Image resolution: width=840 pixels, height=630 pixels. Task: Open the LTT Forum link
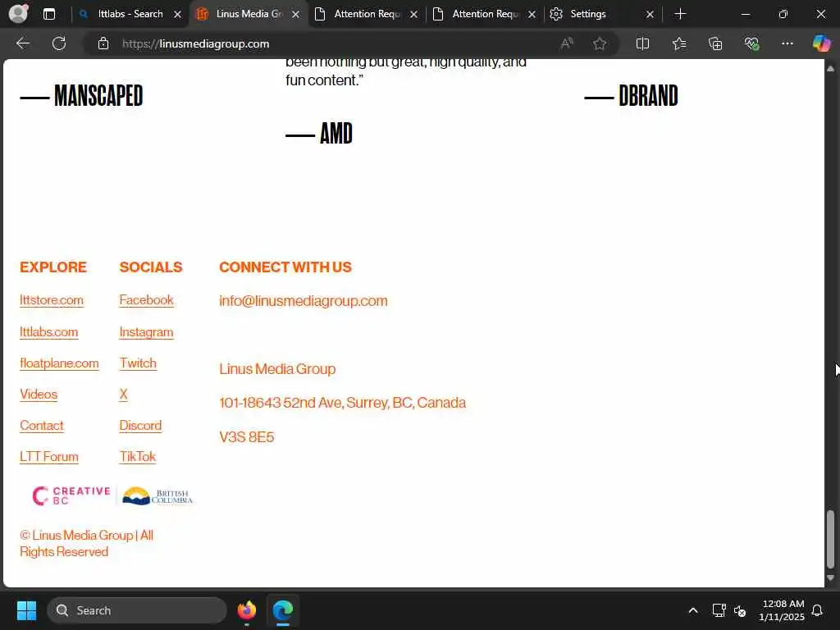click(49, 456)
